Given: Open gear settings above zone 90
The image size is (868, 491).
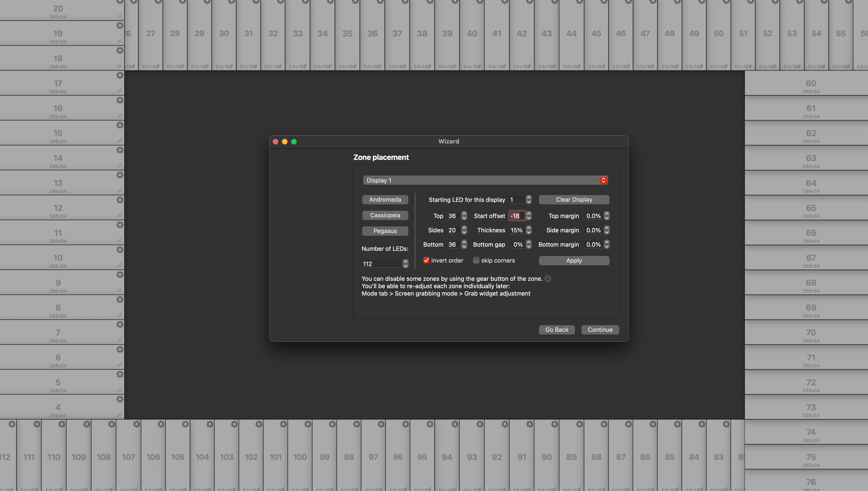Looking at the screenshot, I should coord(554,424).
